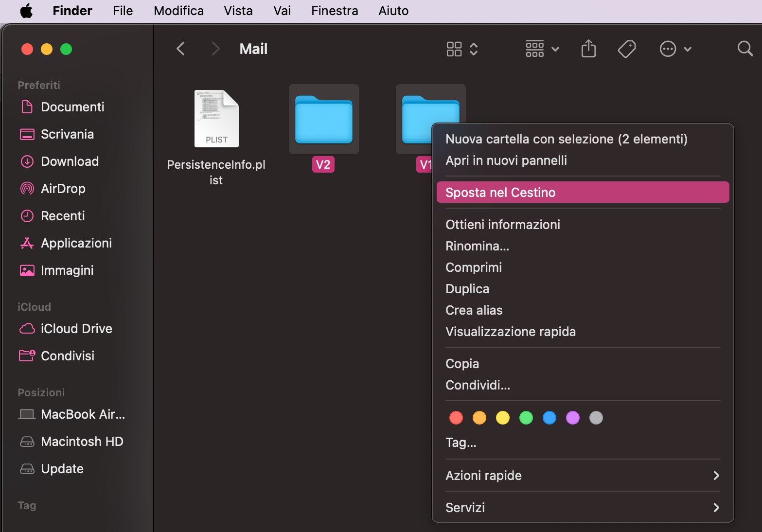762x532 pixels.
Task: Open the icon view switcher
Action: [x=462, y=49]
